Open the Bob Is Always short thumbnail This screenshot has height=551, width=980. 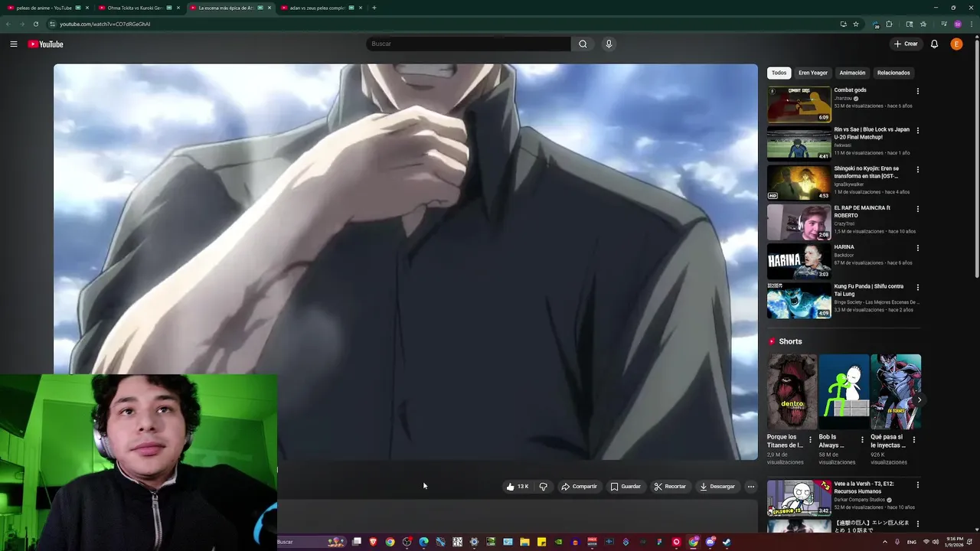tap(844, 391)
